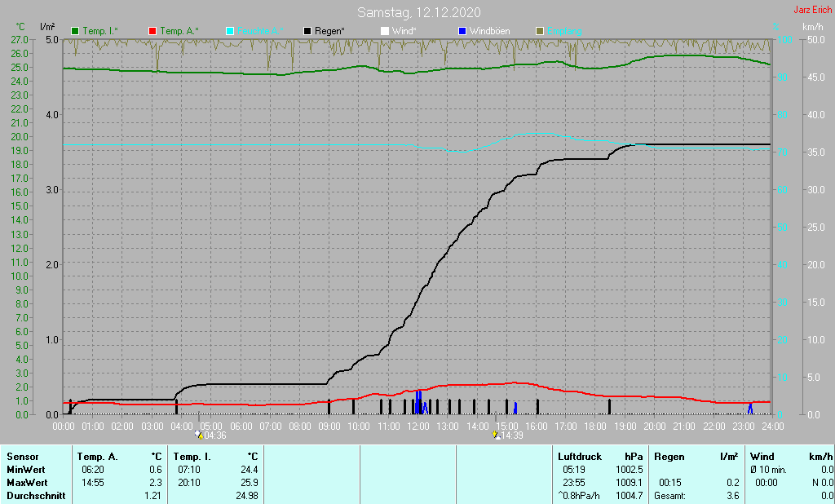Click the '04:36' sunrise time label
835x504 pixels.
215,435
